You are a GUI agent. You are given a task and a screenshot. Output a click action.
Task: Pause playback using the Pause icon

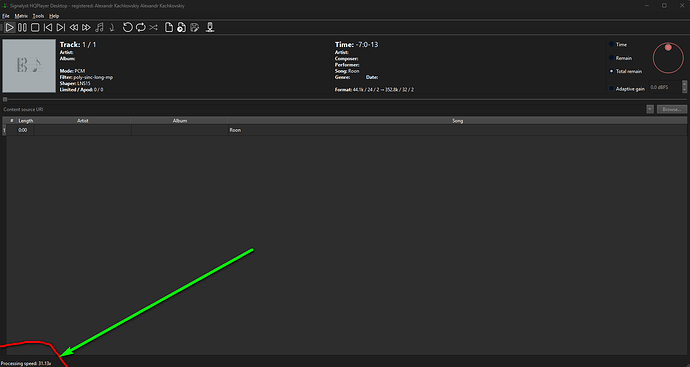[x=22, y=28]
